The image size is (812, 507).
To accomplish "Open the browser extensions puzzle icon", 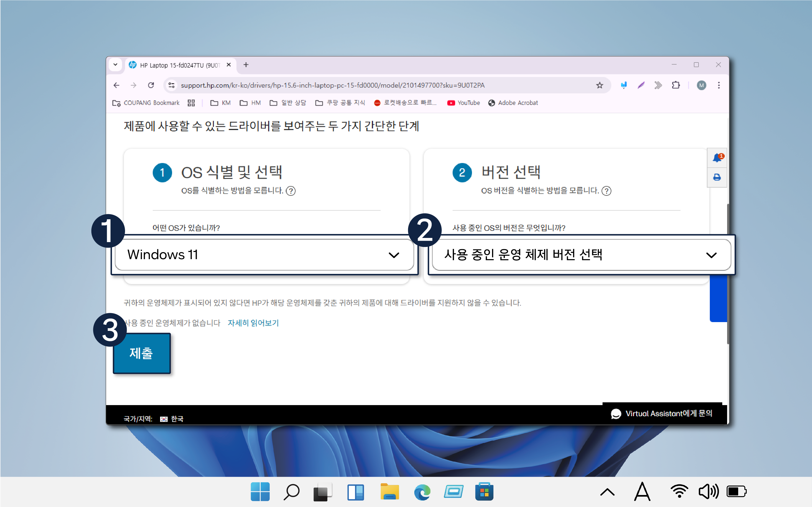I will point(676,85).
